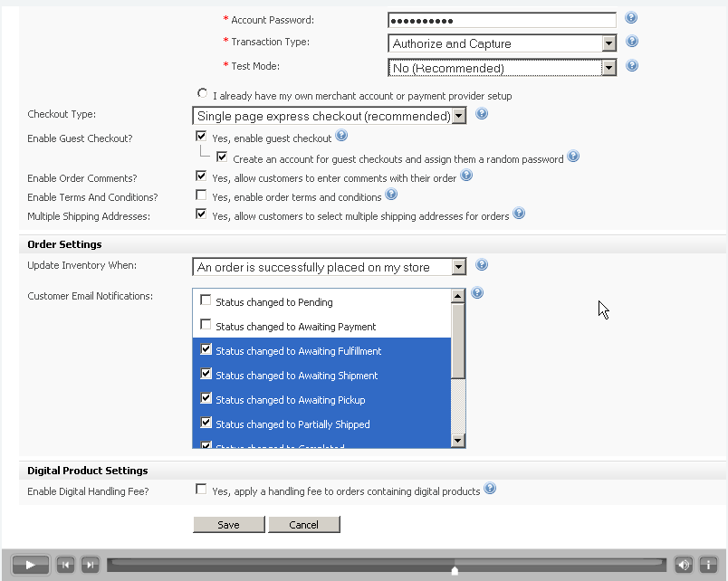Skip to next chapter in player

point(90,565)
